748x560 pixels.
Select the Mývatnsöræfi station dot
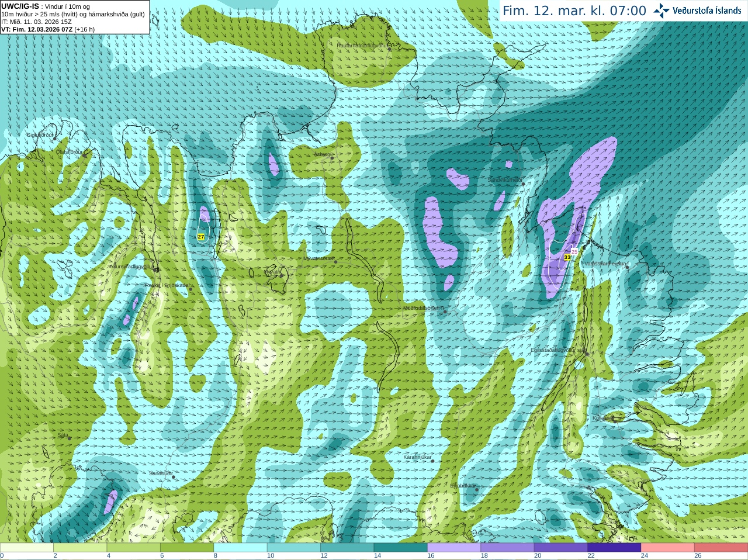(335, 262)
